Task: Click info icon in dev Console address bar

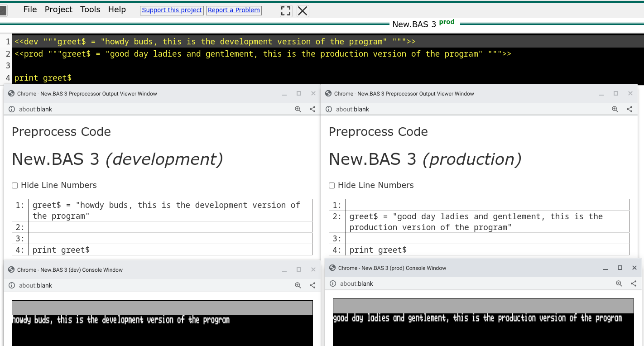Action: (12, 285)
